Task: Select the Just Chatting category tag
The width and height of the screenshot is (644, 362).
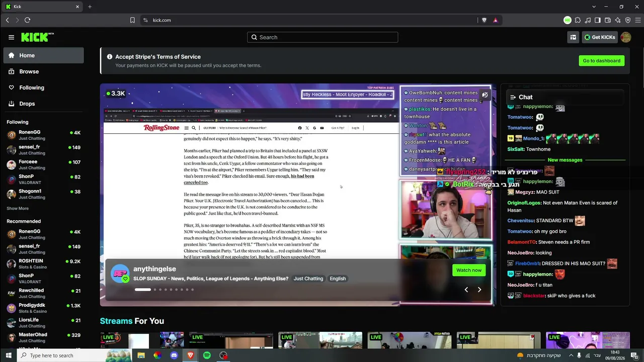Action: [x=308, y=279]
